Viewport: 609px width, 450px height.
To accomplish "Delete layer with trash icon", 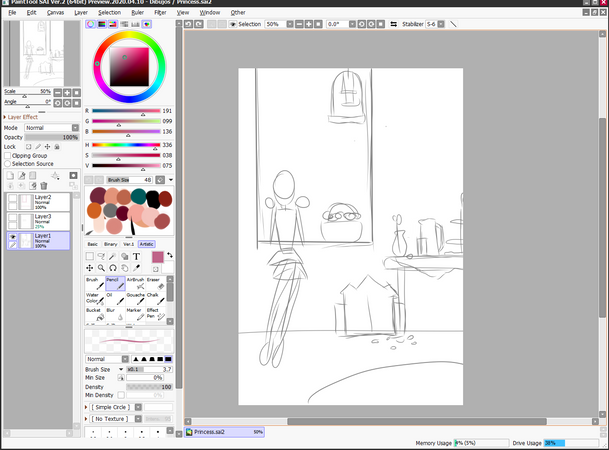I will pos(44,186).
